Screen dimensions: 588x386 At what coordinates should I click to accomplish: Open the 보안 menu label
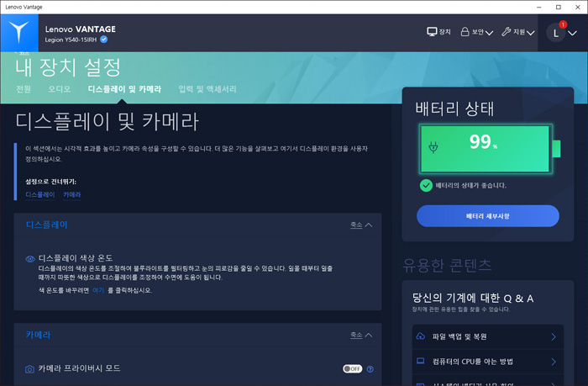point(478,32)
